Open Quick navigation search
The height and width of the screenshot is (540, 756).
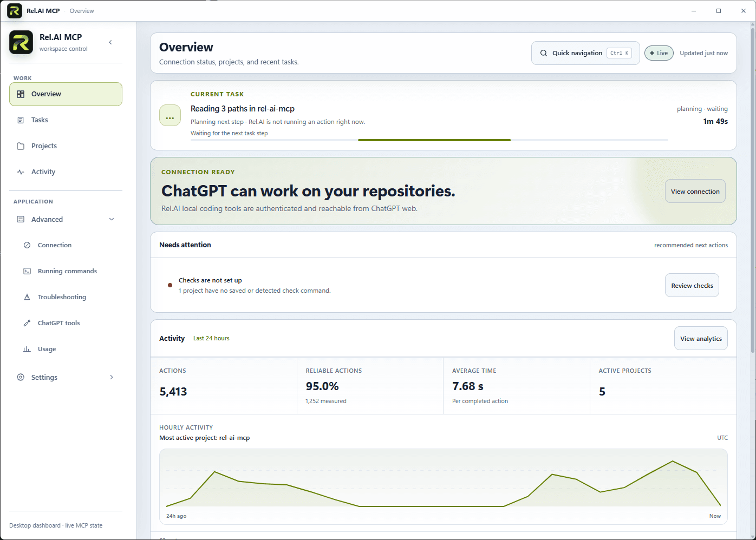[585, 53]
